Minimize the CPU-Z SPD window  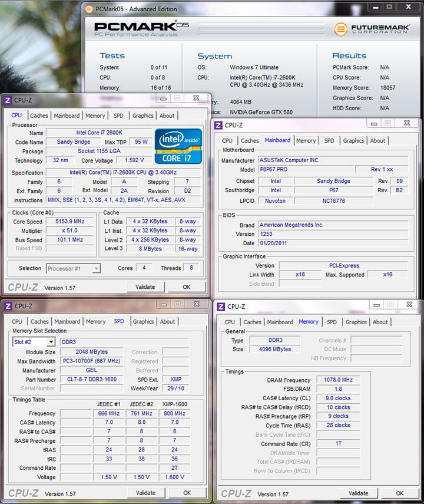[164, 304]
